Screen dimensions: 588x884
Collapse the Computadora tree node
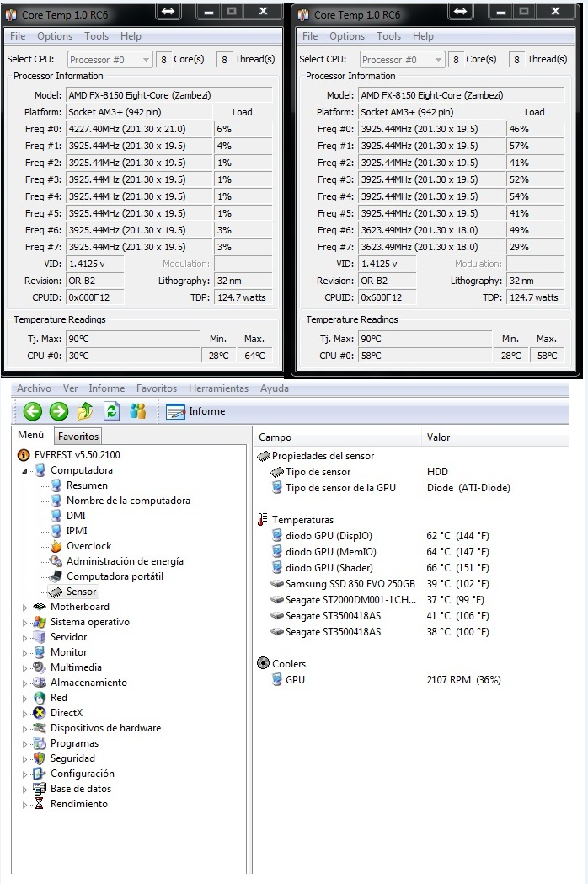24,471
